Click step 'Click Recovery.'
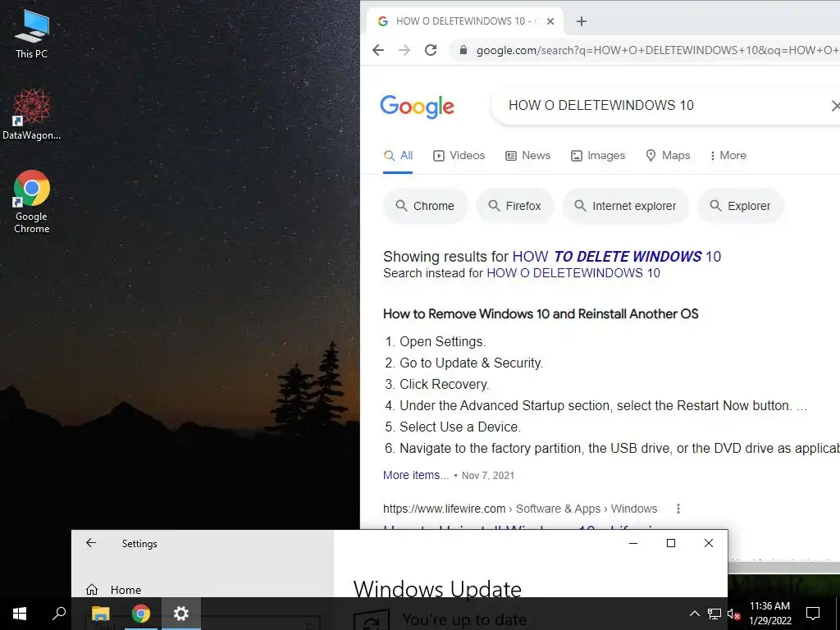 pyautogui.click(x=444, y=384)
